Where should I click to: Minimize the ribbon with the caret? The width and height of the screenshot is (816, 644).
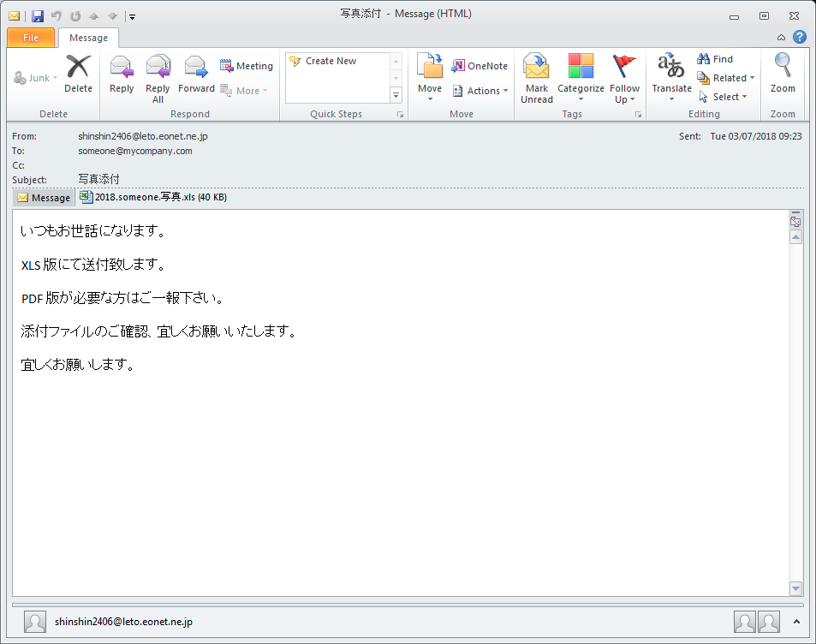tap(781, 38)
